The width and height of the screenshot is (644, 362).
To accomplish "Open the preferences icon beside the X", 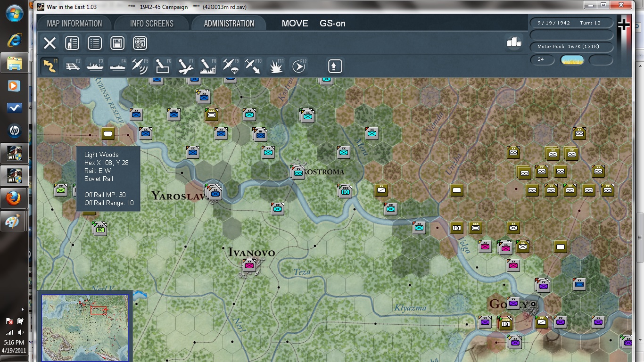I will (x=72, y=43).
